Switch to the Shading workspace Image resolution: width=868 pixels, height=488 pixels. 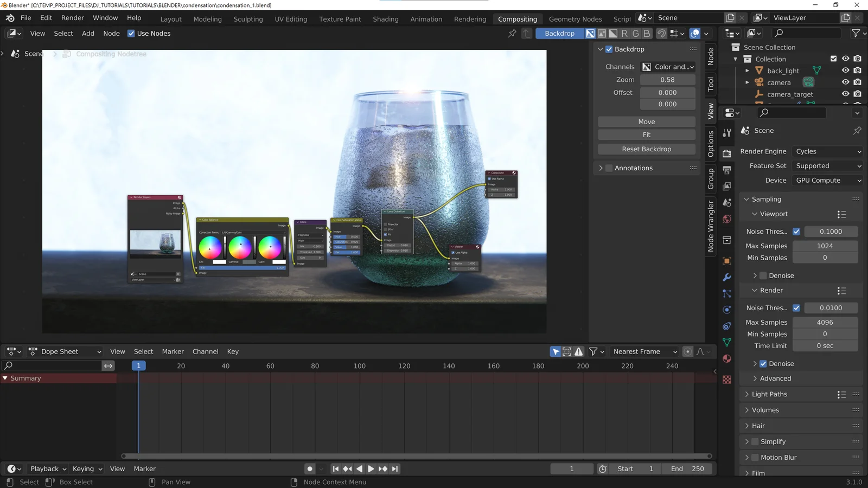click(385, 19)
